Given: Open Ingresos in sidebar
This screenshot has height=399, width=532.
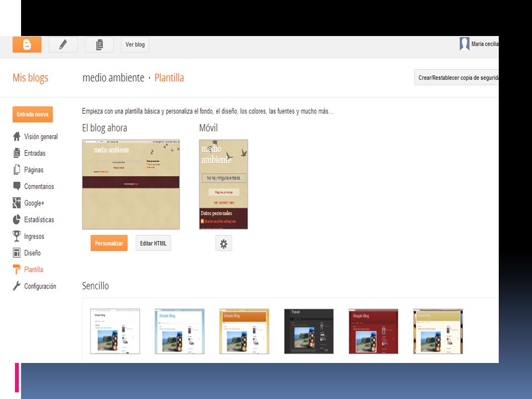Looking at the screenshot, I should pos(34,237).
